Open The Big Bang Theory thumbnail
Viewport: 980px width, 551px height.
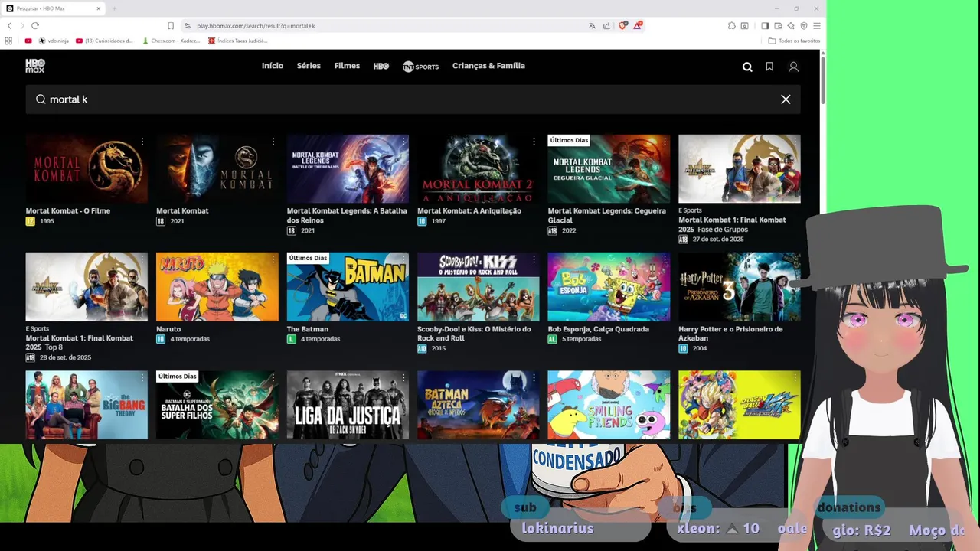[87, 405]
